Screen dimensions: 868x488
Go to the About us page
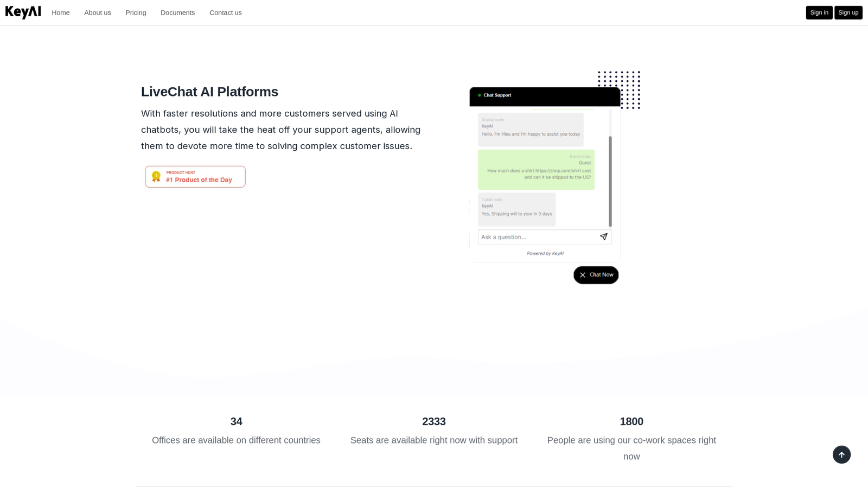pyautogui.click(x=98, y=12)
